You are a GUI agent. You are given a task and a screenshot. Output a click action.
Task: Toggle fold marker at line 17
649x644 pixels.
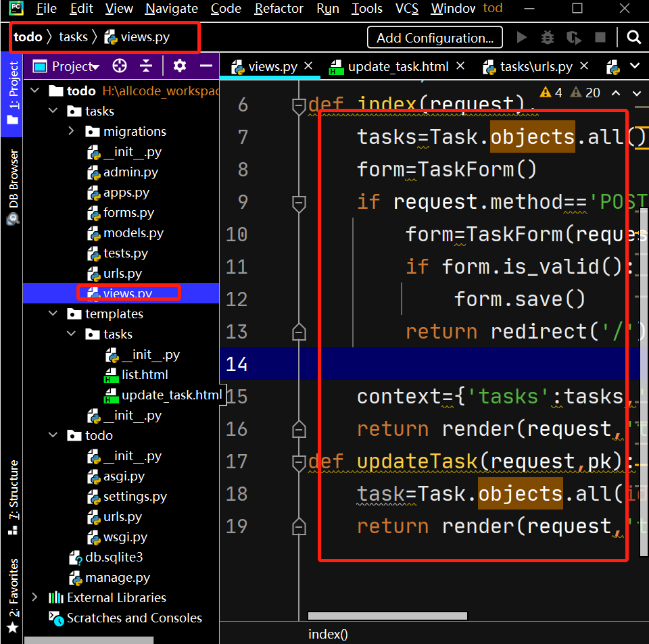(x=299, y=463)
